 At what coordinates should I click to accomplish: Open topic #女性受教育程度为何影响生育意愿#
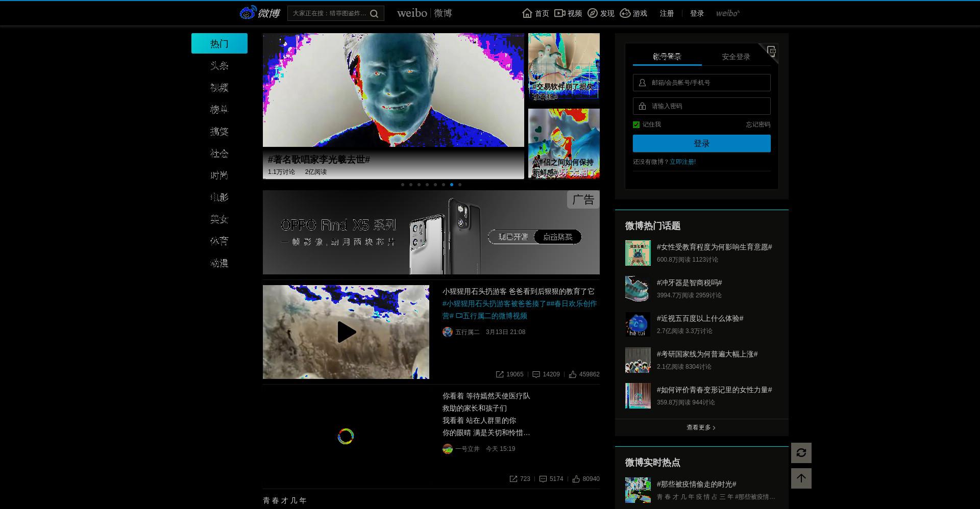[714, 247]
